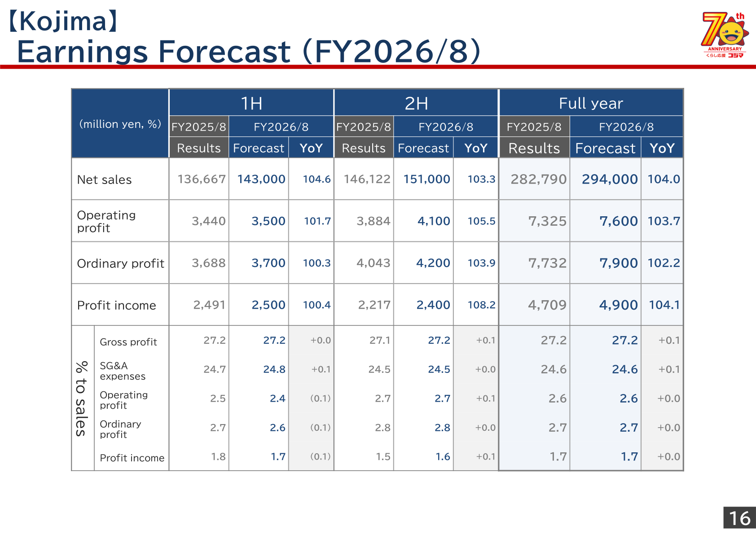756x534 pixels.
Task: Click the Profit income row label in the top table
Action: point(117,305)
